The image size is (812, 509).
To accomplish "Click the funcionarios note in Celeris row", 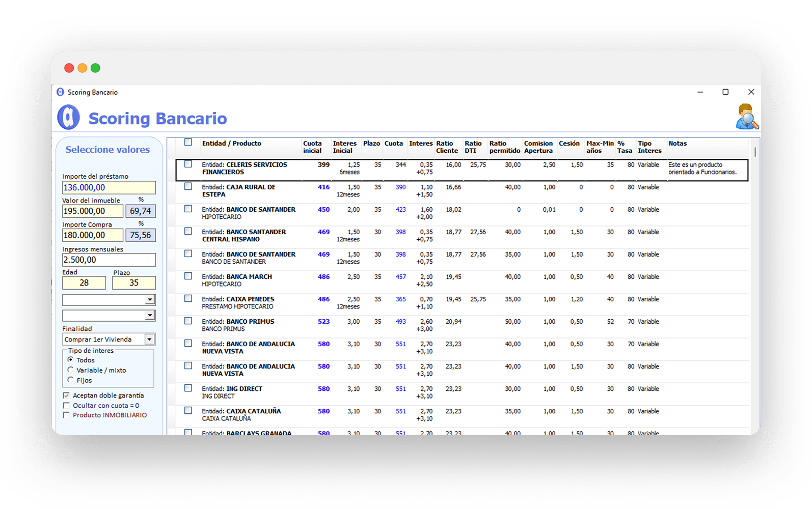I will 702,168.
